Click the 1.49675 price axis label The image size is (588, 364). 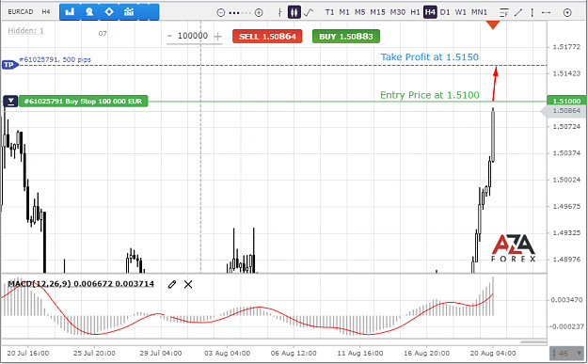point(566,207)
